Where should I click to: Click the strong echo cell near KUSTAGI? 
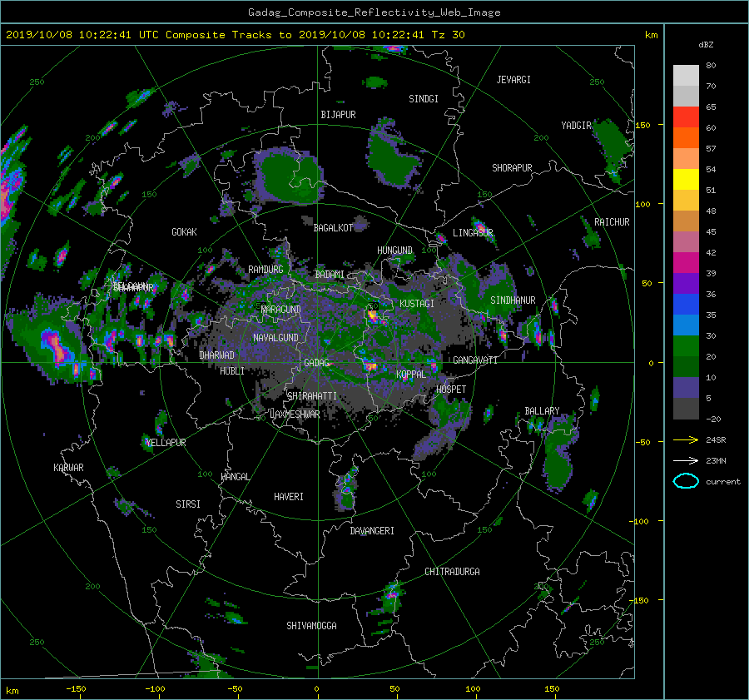pos(373,315)
